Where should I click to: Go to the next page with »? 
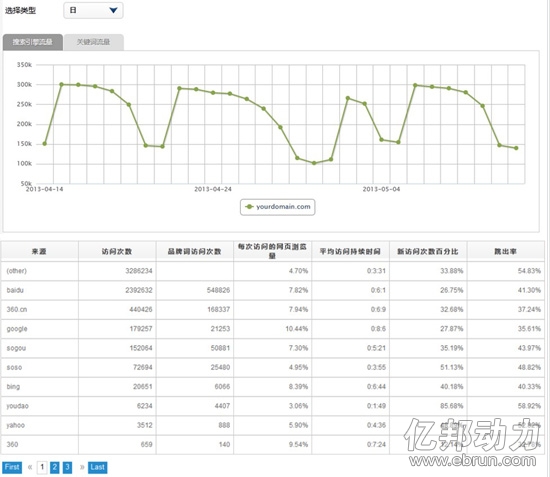(82, 467)
